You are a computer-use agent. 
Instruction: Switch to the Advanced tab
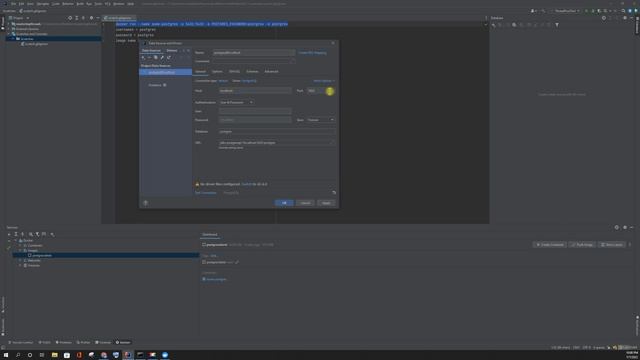(271, 71)
